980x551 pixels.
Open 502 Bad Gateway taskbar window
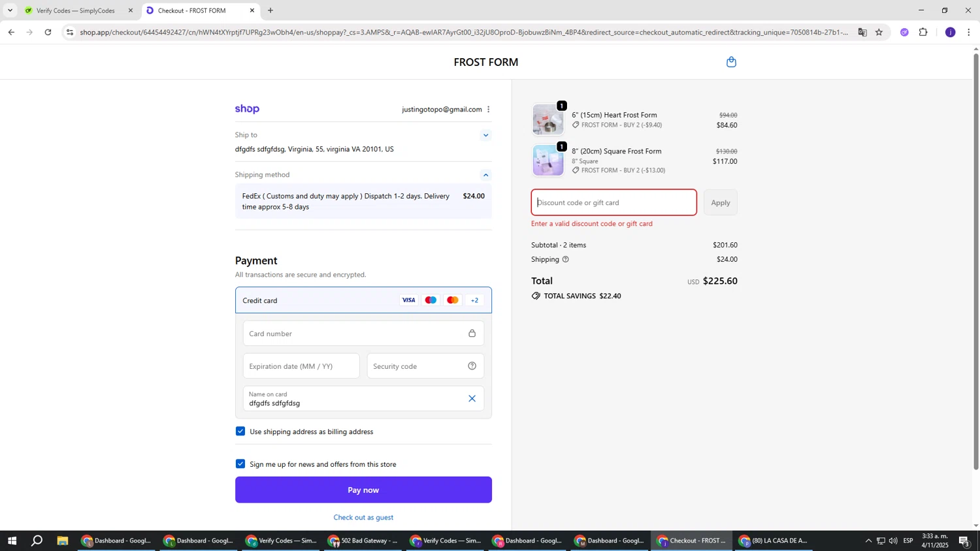pyautogui.click(x=363, y=541)
